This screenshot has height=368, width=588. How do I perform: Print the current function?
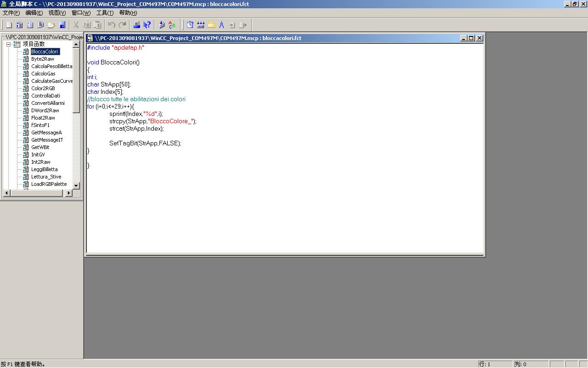136,25
